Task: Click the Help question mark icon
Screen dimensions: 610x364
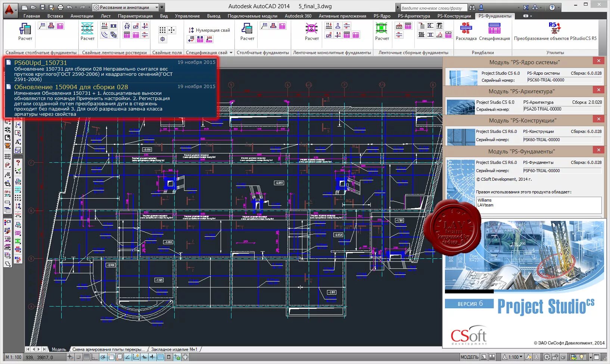Action: pos(552,7)
